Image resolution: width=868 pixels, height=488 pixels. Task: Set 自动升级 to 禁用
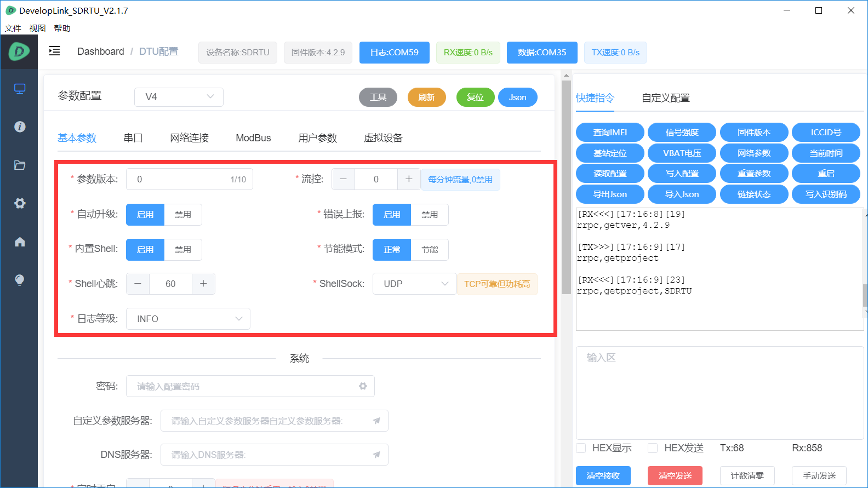[183, 215]
